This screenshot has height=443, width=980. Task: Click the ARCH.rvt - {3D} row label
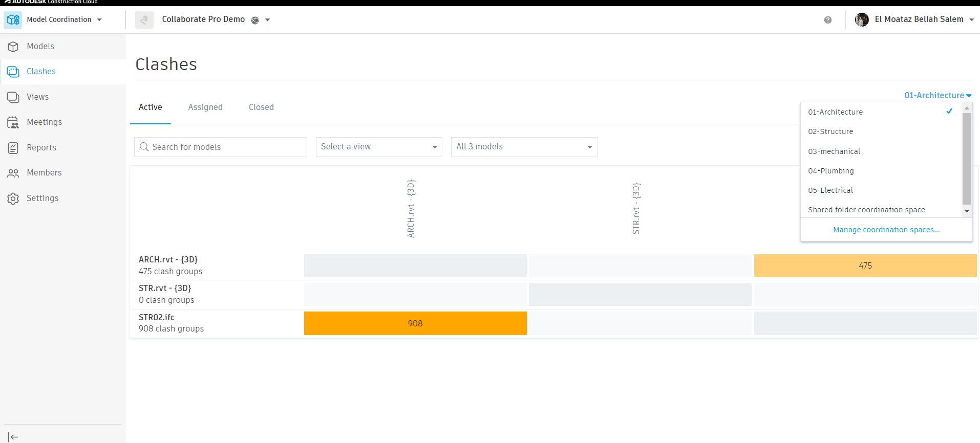pos(168,259)
